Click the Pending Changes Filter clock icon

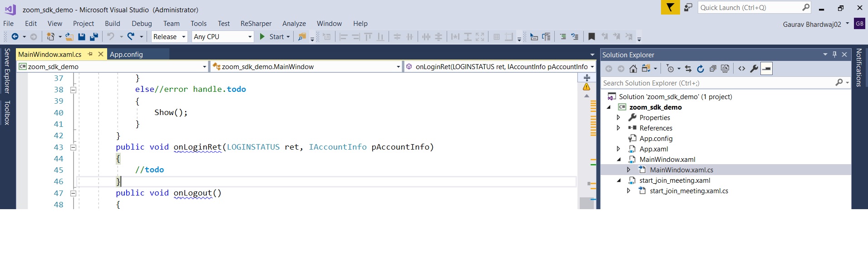click(x=670, y=69)
